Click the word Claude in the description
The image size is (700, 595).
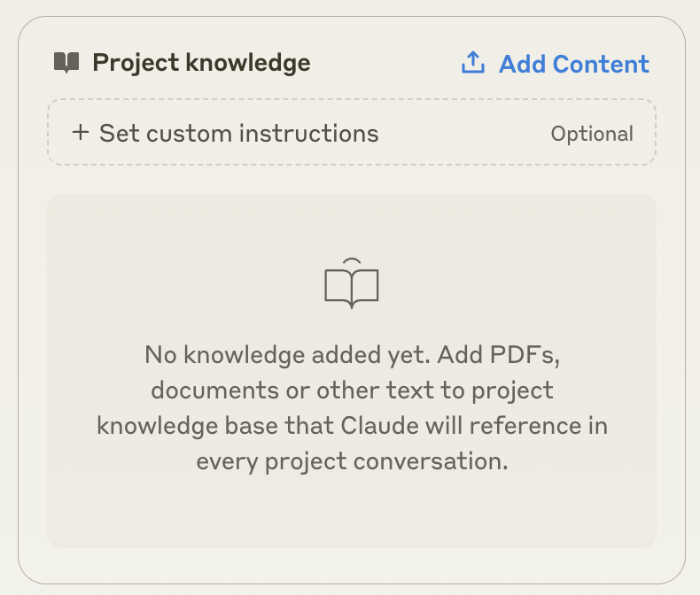coord(380,426)
